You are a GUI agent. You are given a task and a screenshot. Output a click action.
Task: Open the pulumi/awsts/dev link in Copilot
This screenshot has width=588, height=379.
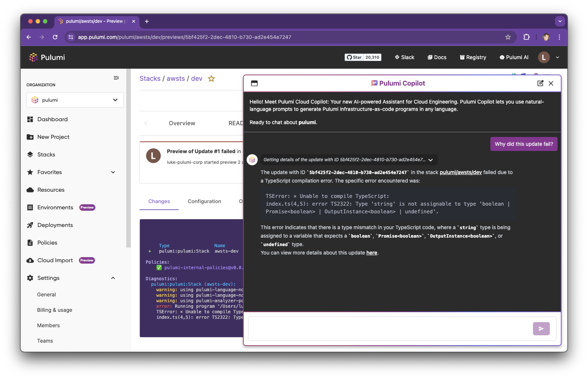pyautogui.click(x=461, y=172)
